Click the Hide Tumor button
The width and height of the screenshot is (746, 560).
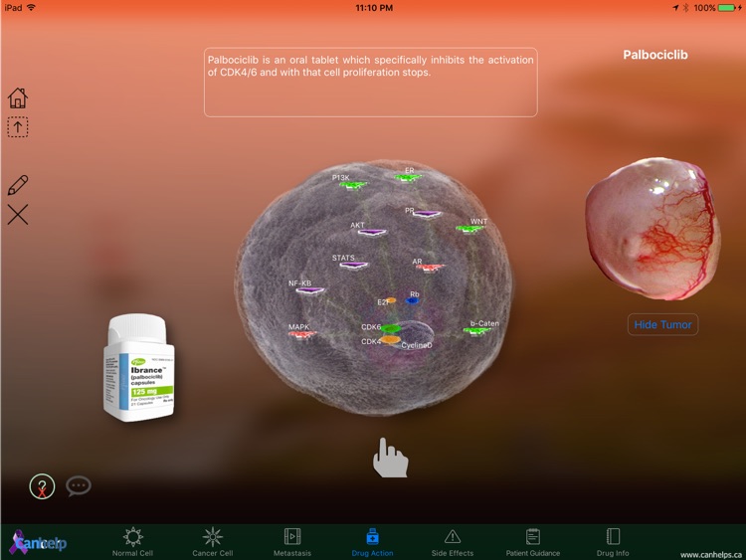pos(662,324)
